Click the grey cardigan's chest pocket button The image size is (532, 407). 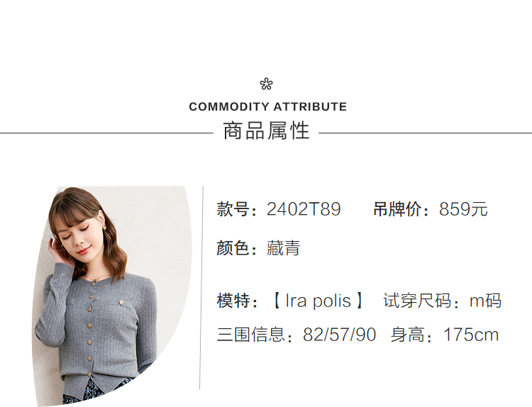tap(121, 305)
